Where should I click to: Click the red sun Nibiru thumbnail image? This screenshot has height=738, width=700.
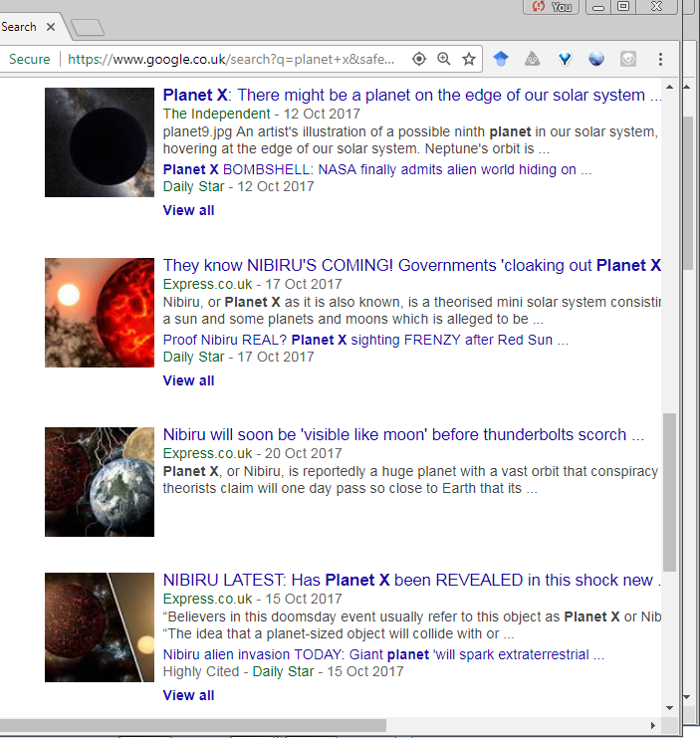coord(100,312)
